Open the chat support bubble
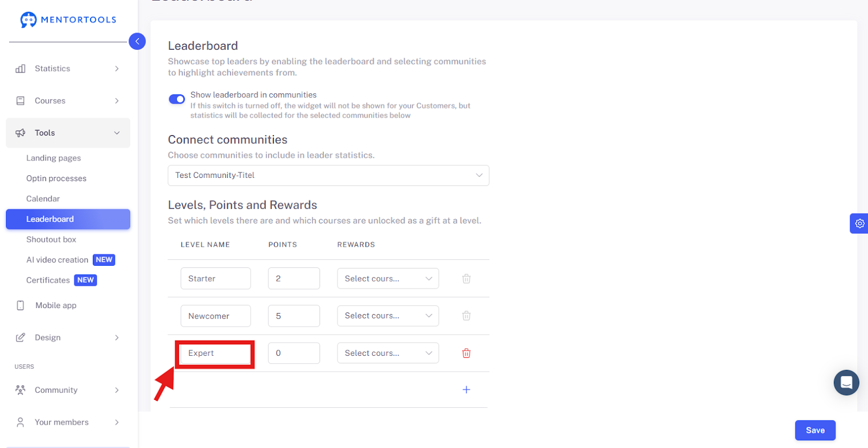This screenshot has height=448, width=868. tap(846, 382)
